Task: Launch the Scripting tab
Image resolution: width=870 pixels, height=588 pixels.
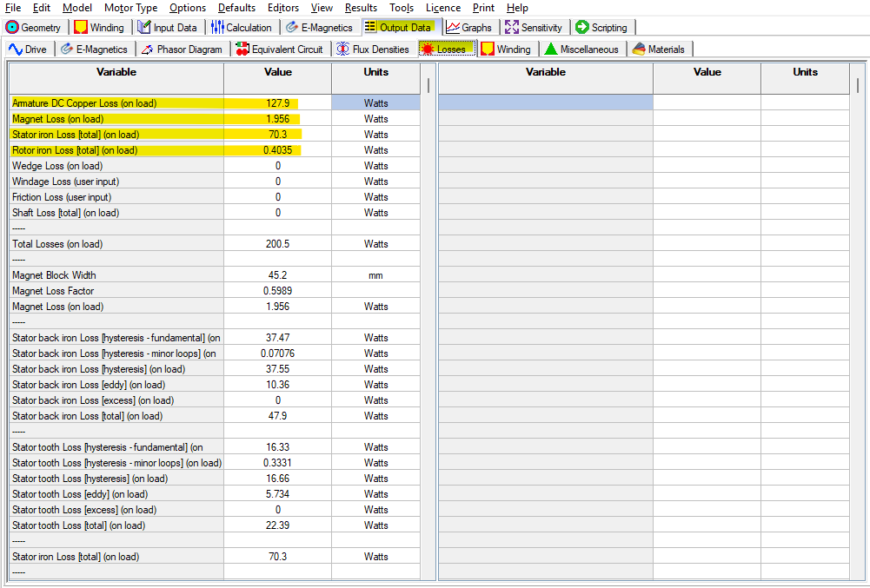Action: (x=602, y=27)
